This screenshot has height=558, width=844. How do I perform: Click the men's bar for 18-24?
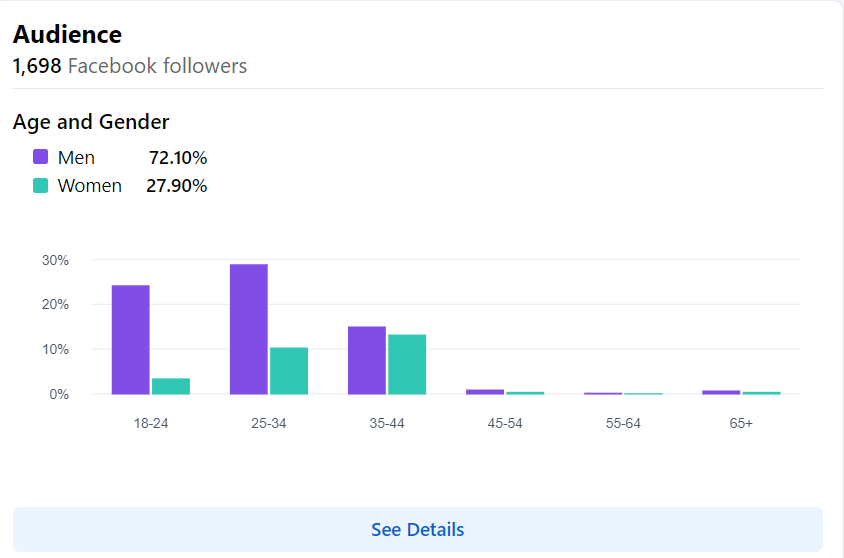[x=130, y=340]
